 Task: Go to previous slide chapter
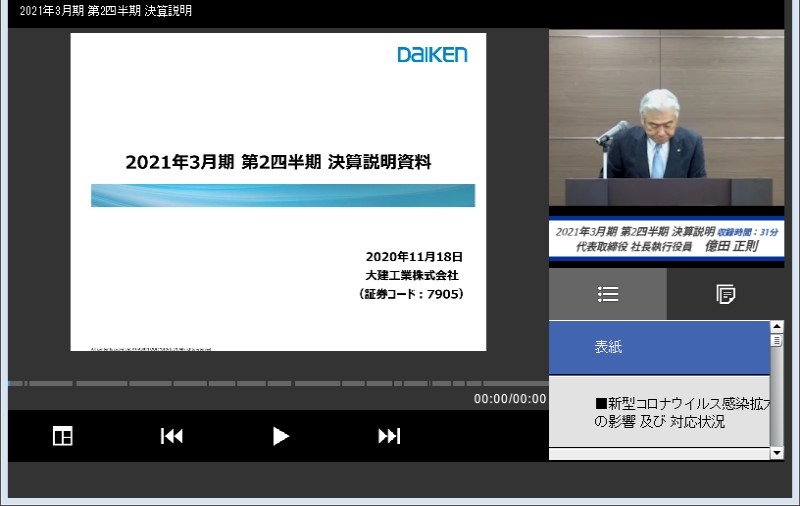171,436
